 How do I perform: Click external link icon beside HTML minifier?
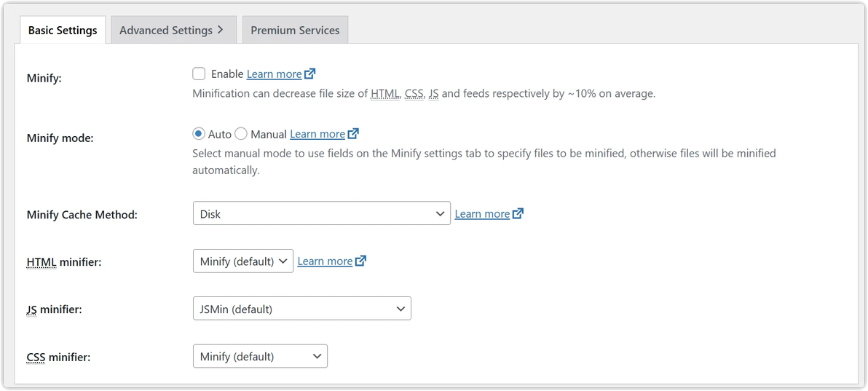[x=360, y=261]
